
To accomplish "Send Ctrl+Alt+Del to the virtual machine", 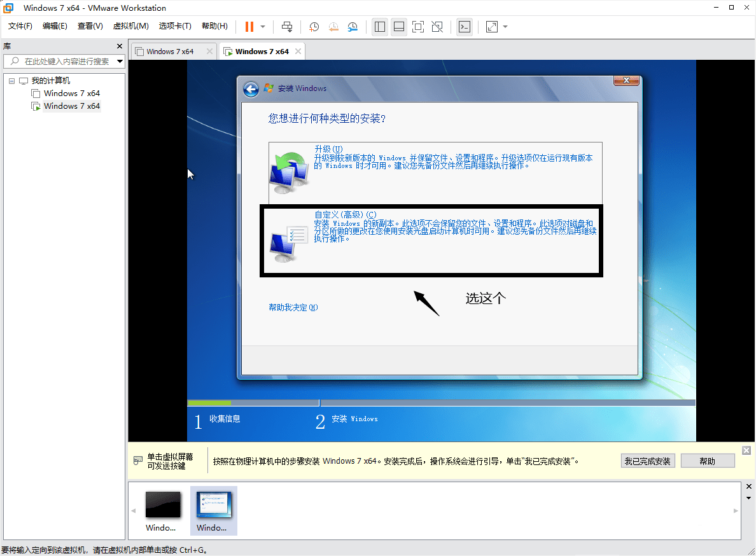I will coord(287,27).
